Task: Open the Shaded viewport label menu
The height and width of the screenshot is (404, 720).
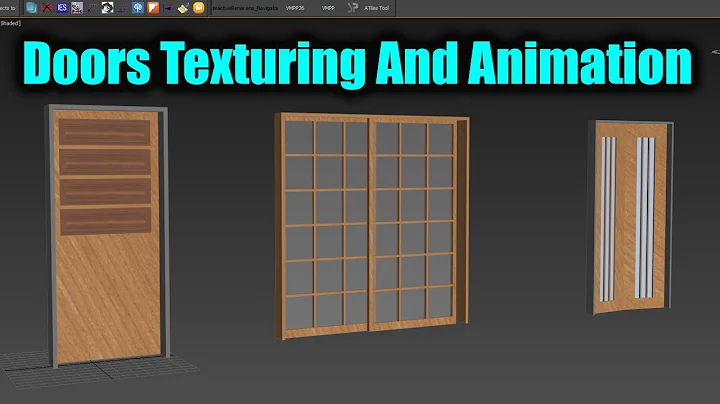Action: [10, 23]
